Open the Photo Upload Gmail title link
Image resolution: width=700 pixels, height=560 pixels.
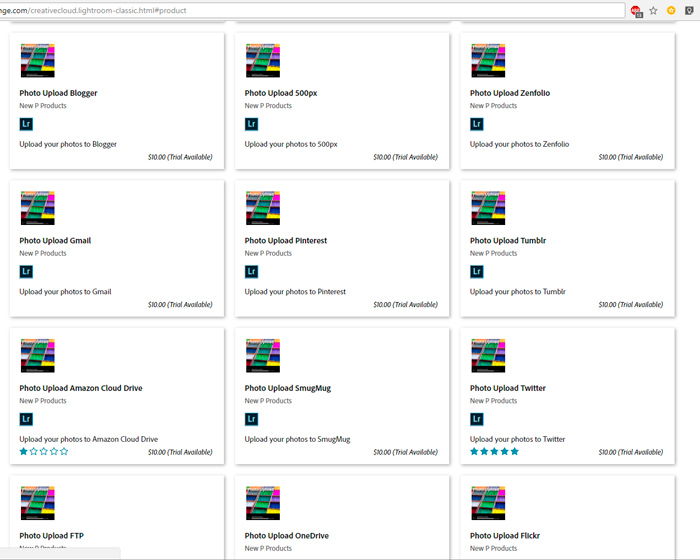(x=55, y=240)
